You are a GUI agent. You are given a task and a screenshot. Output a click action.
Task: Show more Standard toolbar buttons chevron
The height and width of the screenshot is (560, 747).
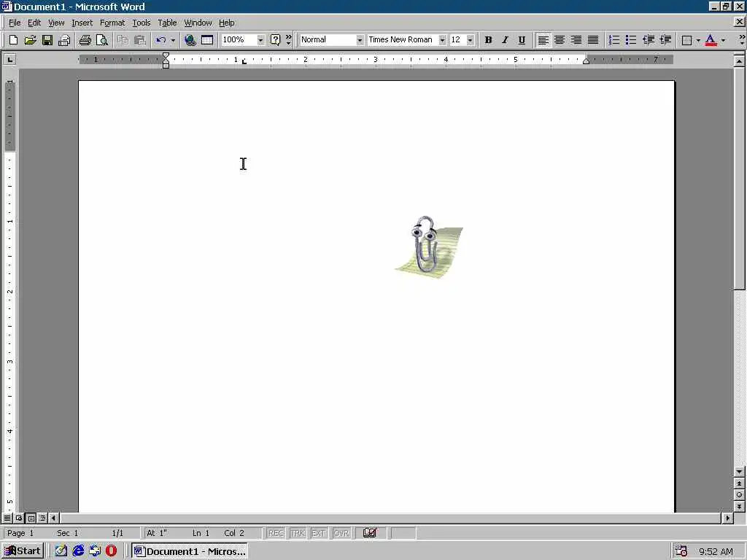289,40
